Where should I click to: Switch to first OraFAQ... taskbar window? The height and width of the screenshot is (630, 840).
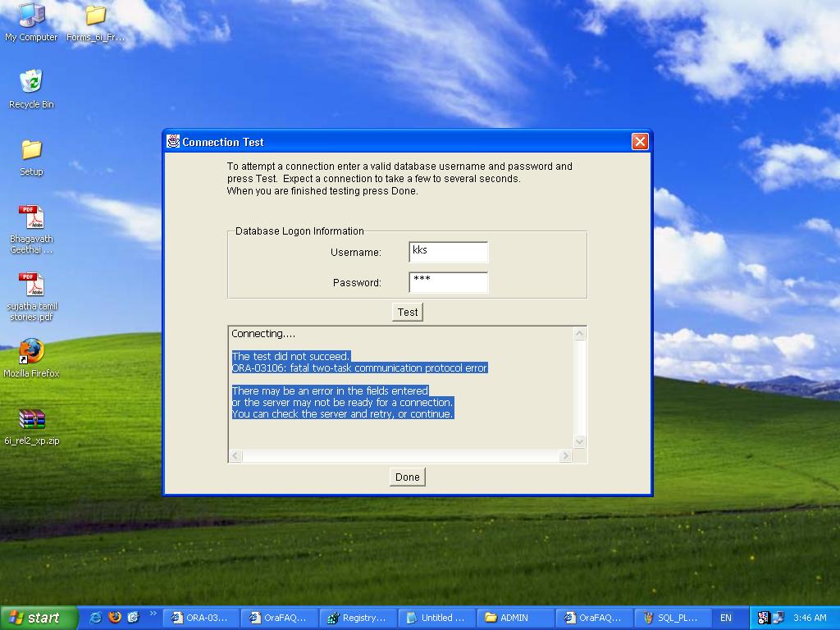[x=279, y=618]
